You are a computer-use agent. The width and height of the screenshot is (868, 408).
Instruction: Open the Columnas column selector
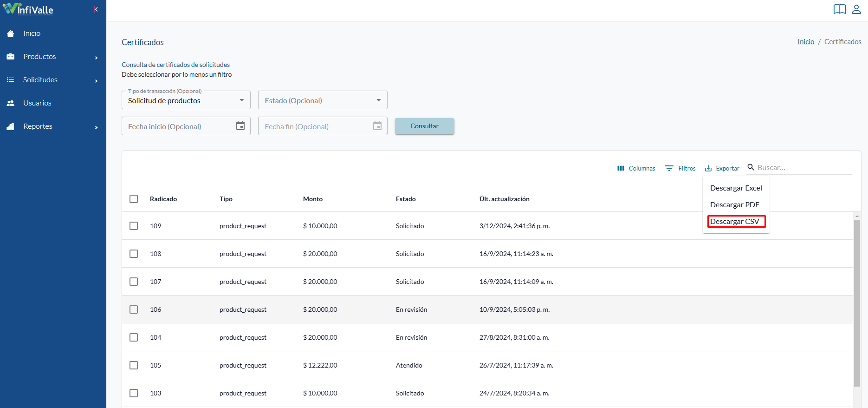click(636, 168)
